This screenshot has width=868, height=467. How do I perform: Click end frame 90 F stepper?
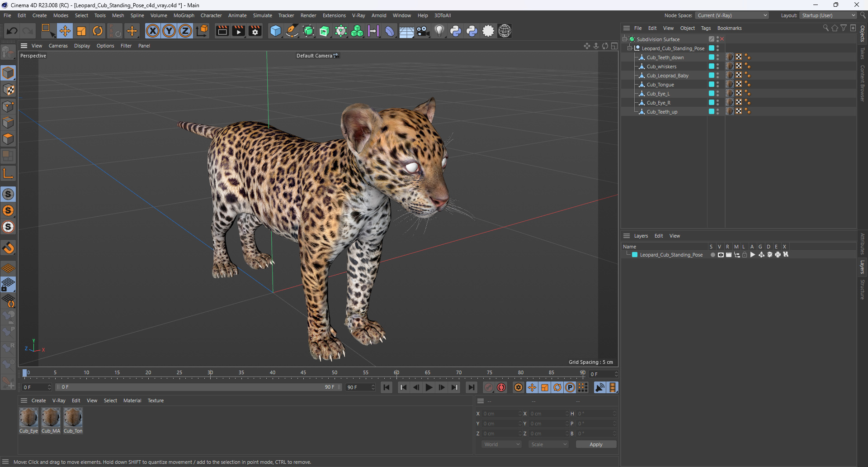tap(373, 387)
